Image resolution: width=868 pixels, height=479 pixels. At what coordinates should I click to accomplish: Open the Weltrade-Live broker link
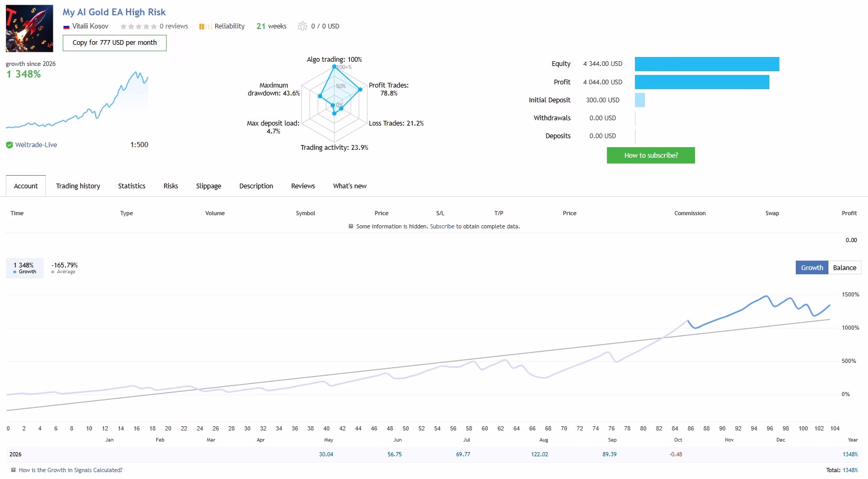point(36,145)
